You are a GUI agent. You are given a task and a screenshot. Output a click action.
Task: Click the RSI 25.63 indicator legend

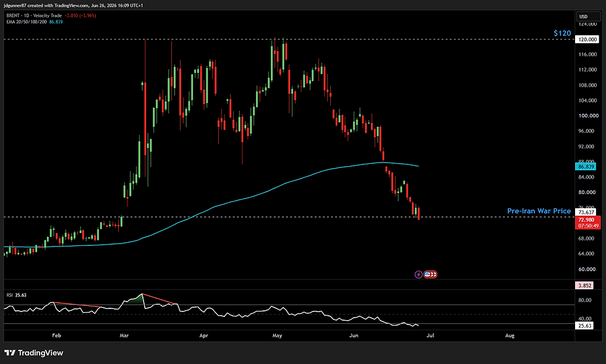coord(16,295)
